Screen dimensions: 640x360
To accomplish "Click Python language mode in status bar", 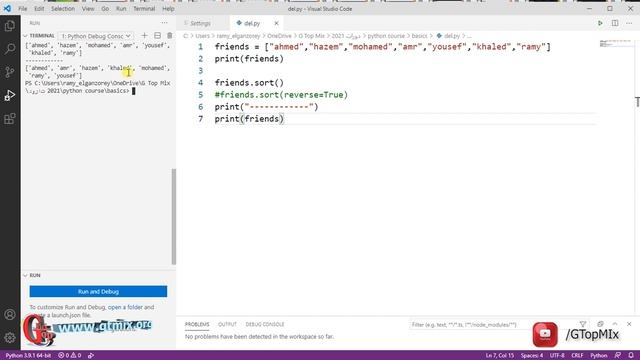I will pos(599,356).
